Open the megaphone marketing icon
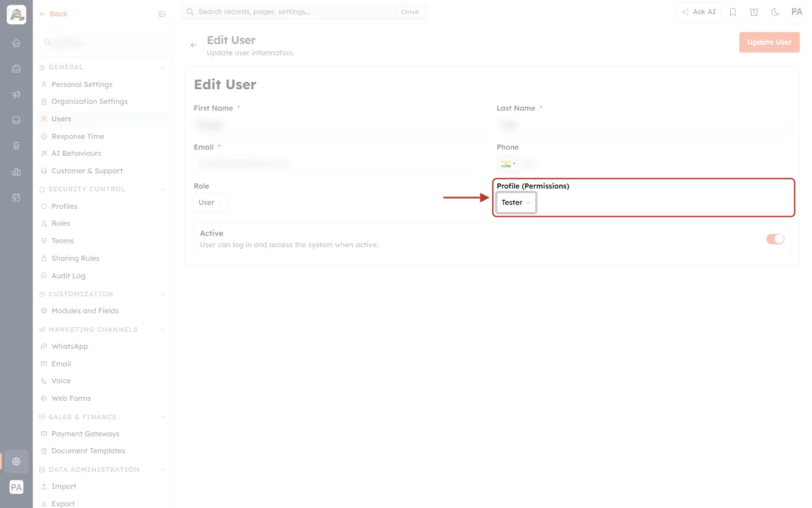 [16, 94]
